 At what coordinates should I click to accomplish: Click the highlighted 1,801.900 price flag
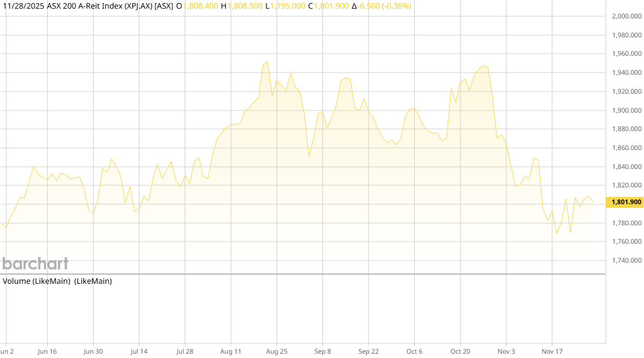(x=626, y=201)
